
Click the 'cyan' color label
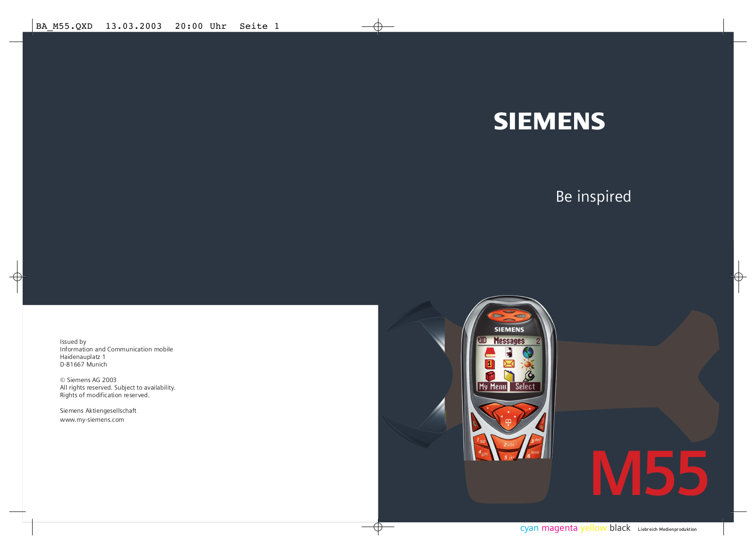coord(529,528)
